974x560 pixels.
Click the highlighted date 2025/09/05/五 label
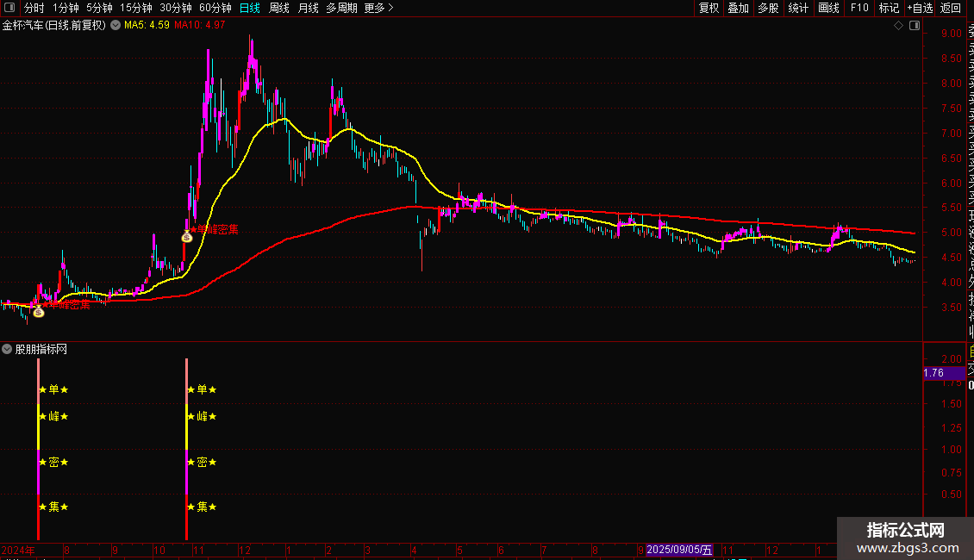(x=679, y=550)
